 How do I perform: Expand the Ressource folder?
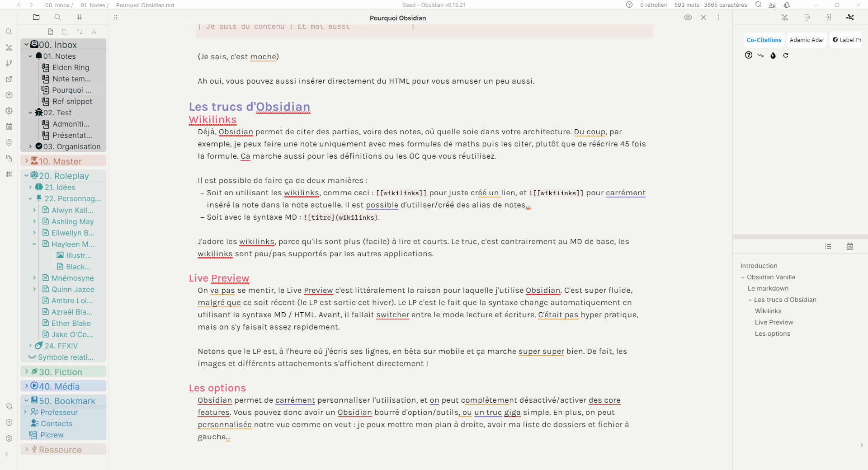26,449
